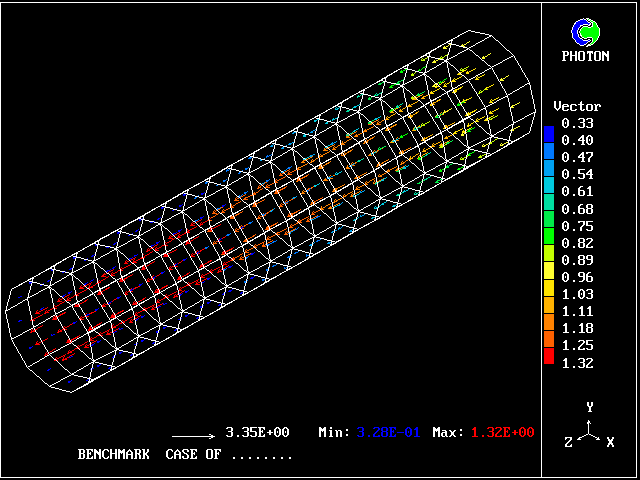Image resolution: width=640 pixels, height=480 pixels.
Task: Click the reference vector scale arrow
Action: [194, 436]
